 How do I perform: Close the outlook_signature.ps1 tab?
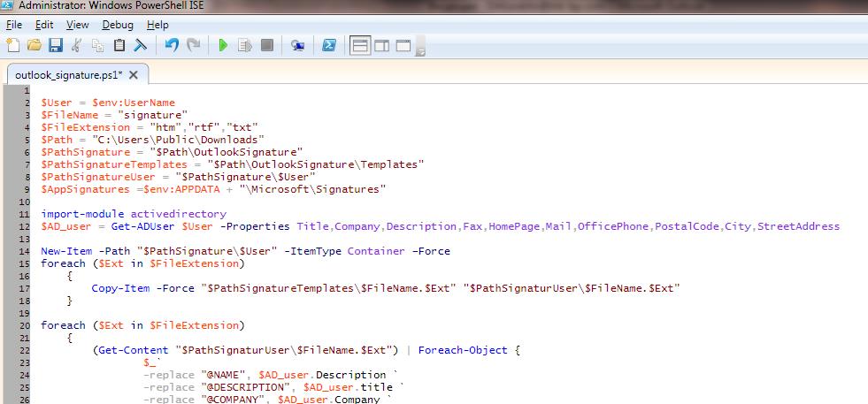(134, 75)
